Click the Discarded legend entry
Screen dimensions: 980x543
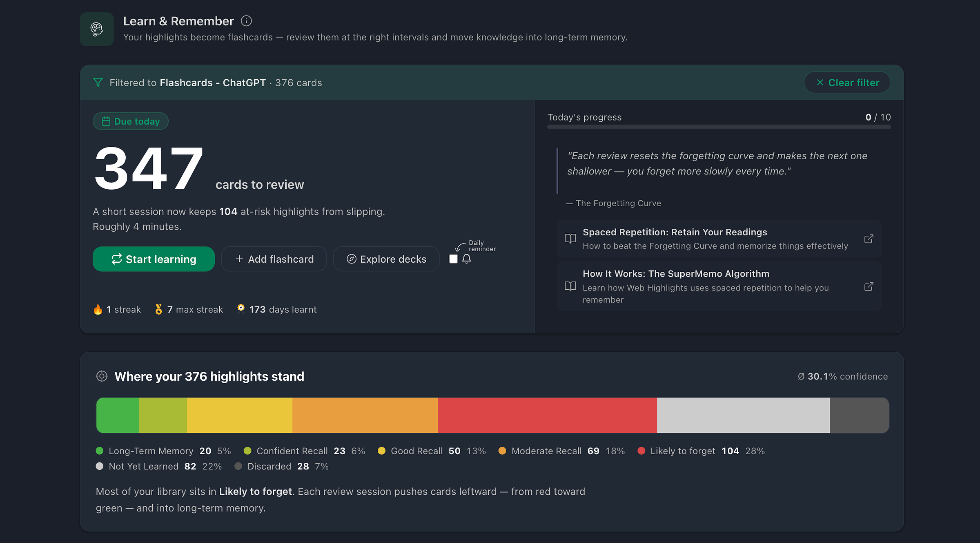[282, 467]
